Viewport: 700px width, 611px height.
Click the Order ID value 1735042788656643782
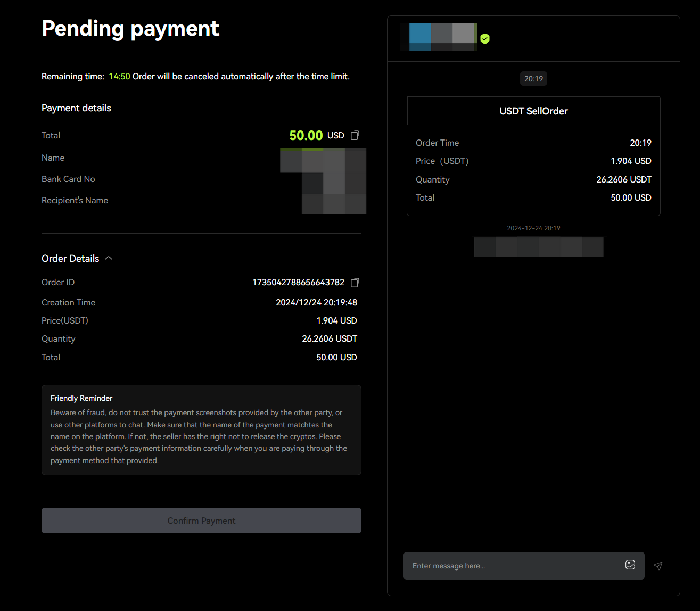click(x=298, y=283)
